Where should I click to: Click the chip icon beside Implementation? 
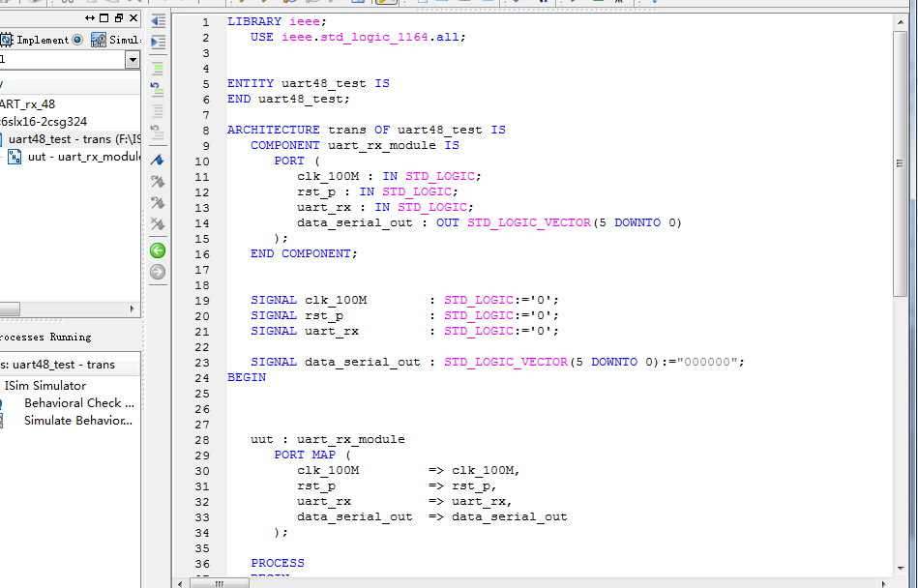coord(7,40)
